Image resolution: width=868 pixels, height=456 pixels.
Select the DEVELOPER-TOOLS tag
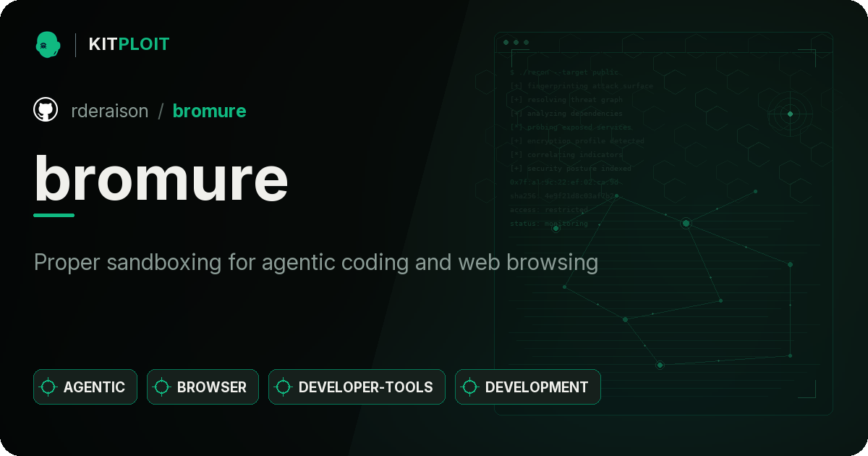(357, 387)
